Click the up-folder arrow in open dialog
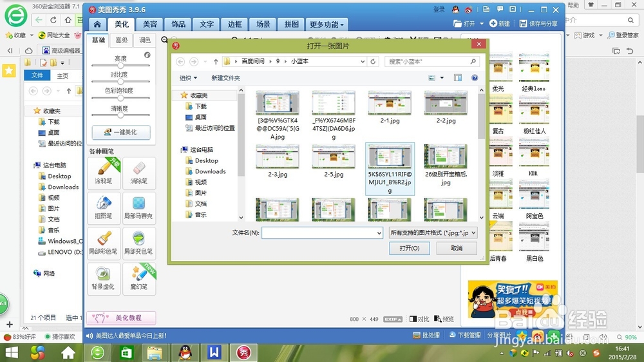Screen dimensions: 644x362 216,61
